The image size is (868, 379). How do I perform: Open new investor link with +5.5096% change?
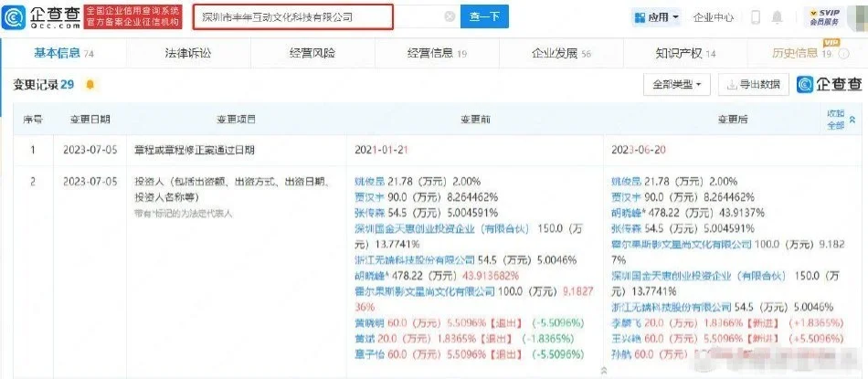[x=626, y=338]
